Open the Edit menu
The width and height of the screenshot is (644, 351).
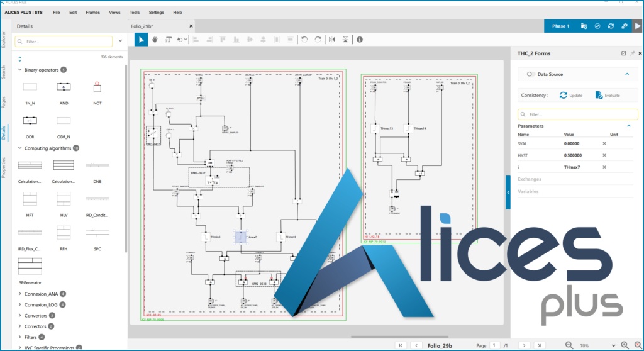(73, 13)
